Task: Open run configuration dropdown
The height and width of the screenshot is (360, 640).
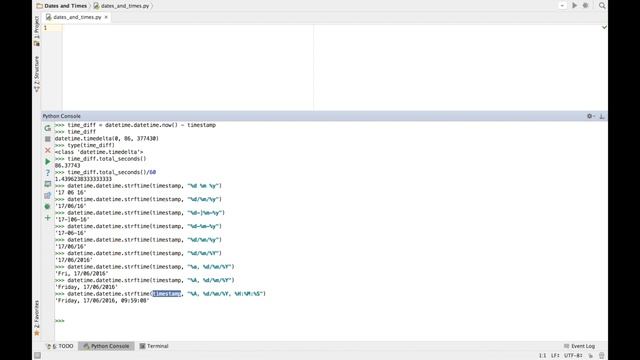Action: tap(562, 6)
